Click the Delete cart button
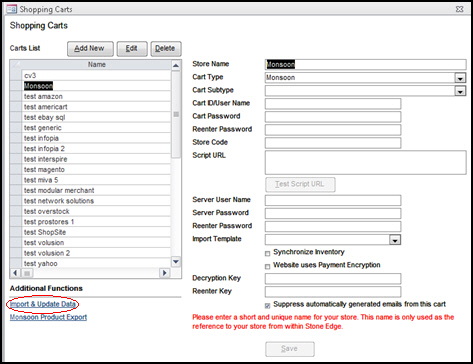 [x=166, y=49]
